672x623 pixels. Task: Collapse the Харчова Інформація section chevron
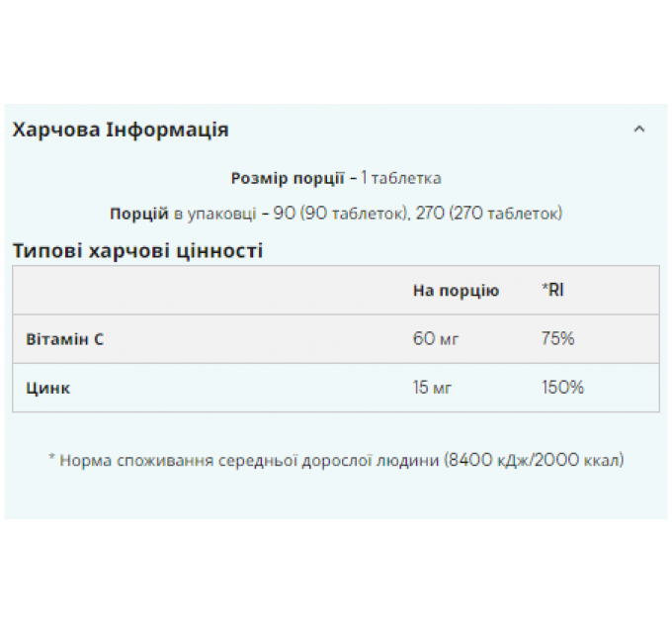(x=639, y=130)
